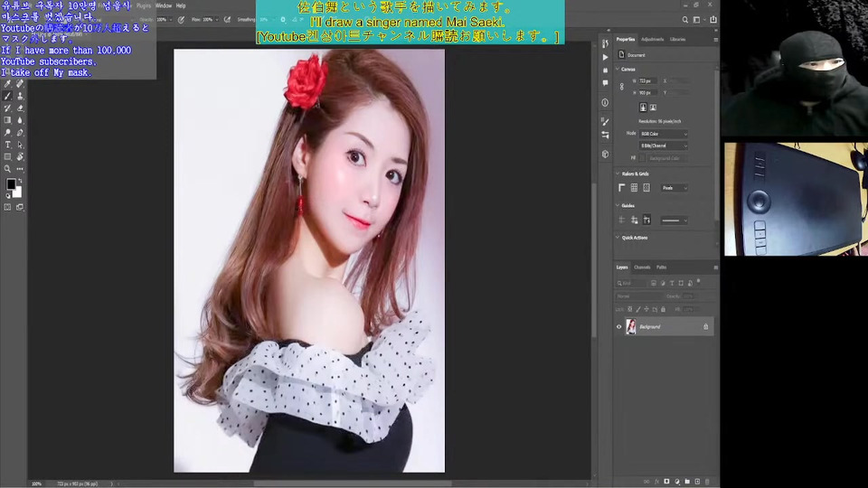Collapse the Canvas section

coord(618,70)
